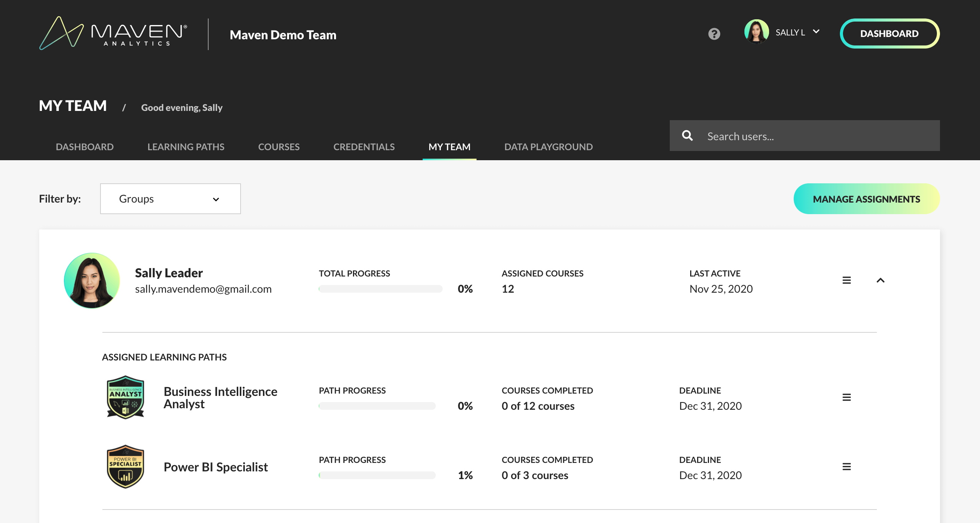This screenshot has height=523, width=980.
Task: Click Sally Leader's profile photo
Action: [92, 280]
